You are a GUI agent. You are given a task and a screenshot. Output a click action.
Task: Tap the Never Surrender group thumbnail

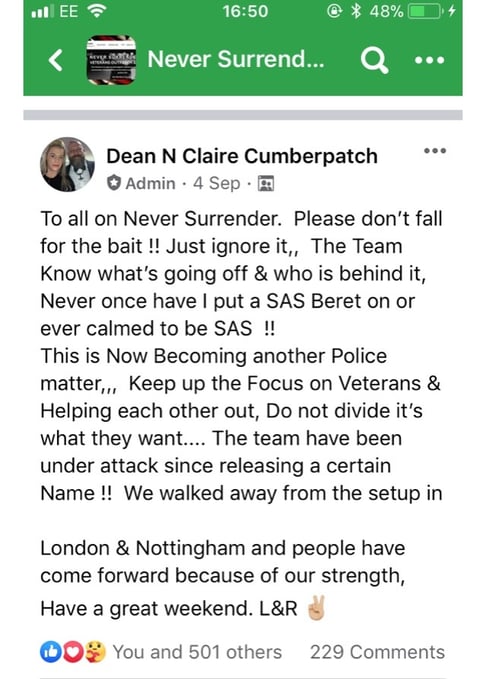(x=111, y=60)
